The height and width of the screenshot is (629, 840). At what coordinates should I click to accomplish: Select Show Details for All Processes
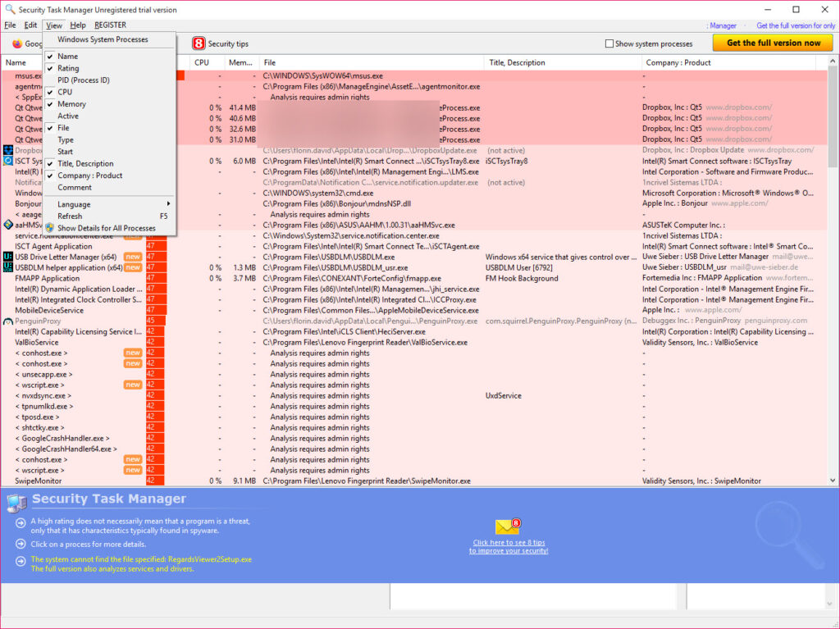(109, 228)
